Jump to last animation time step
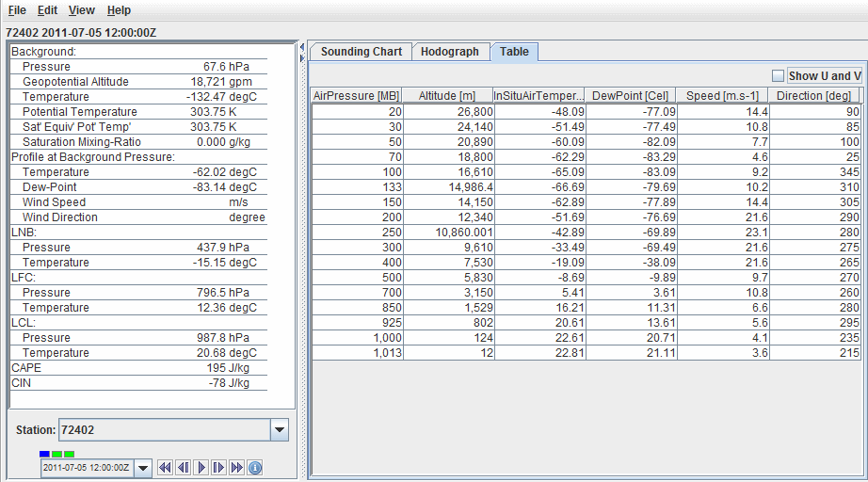The height and width of the screenshot is (482, 868). 237,468
